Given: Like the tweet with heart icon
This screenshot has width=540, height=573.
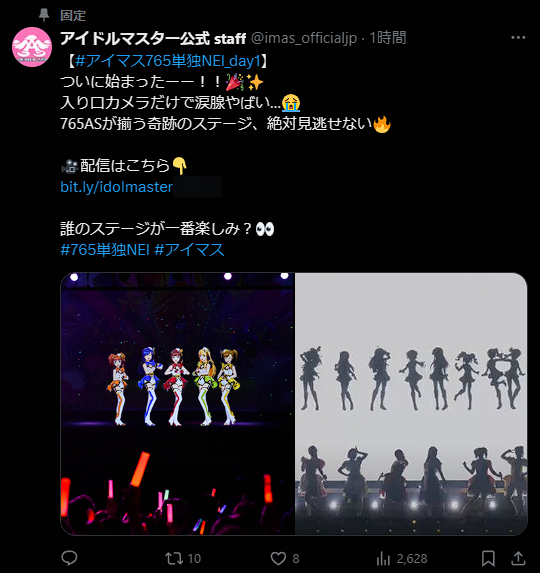Looking at the screenshot, I should [x=278, y=558].
